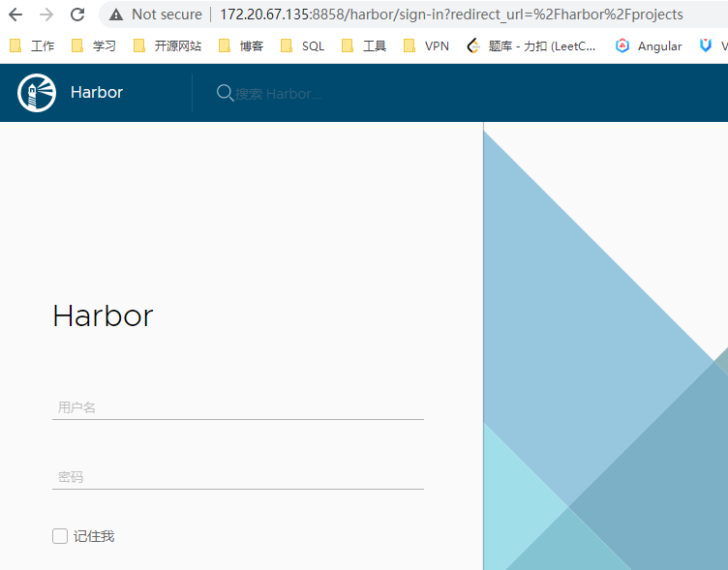Click the Not secure label text
This screenshot has width=728, height=570.
pos(167,15)
